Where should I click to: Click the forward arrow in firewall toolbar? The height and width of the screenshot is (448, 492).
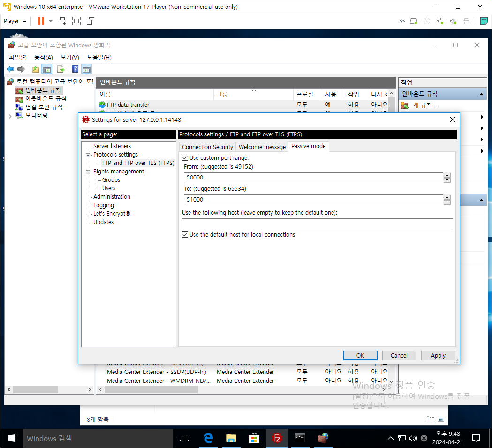point(21,69)
